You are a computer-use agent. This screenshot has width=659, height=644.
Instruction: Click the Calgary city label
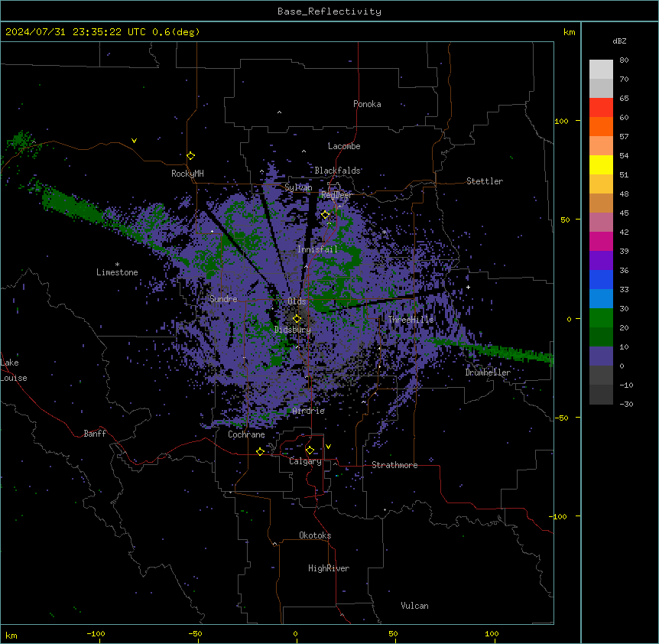pos(305,461)
